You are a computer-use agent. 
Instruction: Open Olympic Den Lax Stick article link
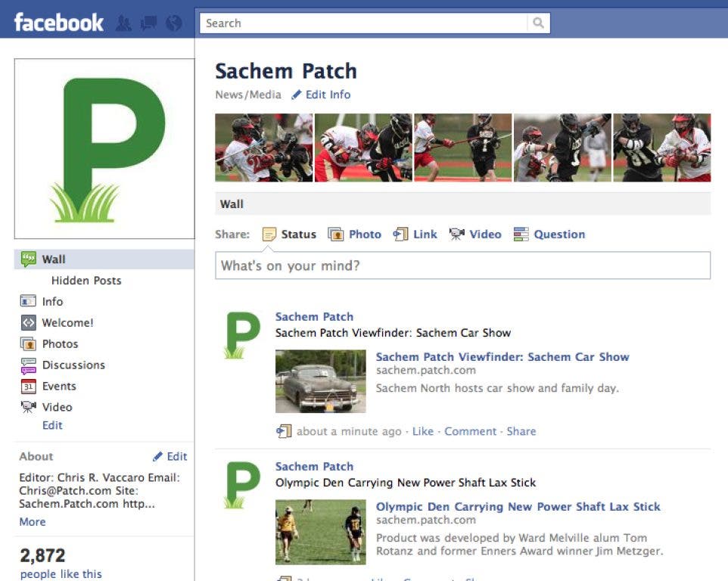pos(518,506)
